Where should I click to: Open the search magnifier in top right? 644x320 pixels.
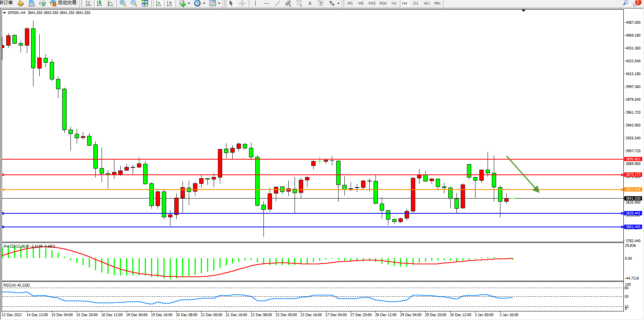[626, 3]
